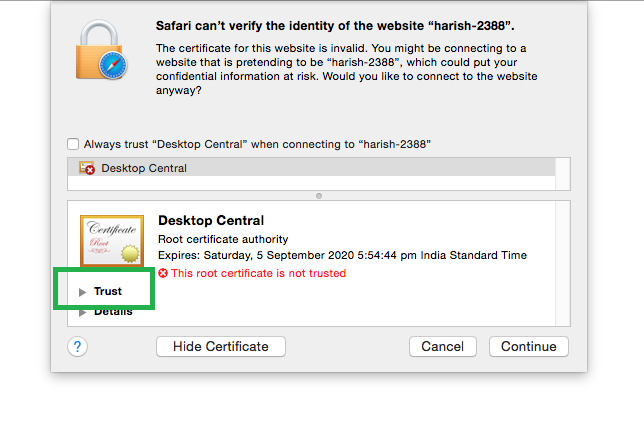Click the certificate details pane scrollbar
644x438 pixels.
tap(563, 263)
